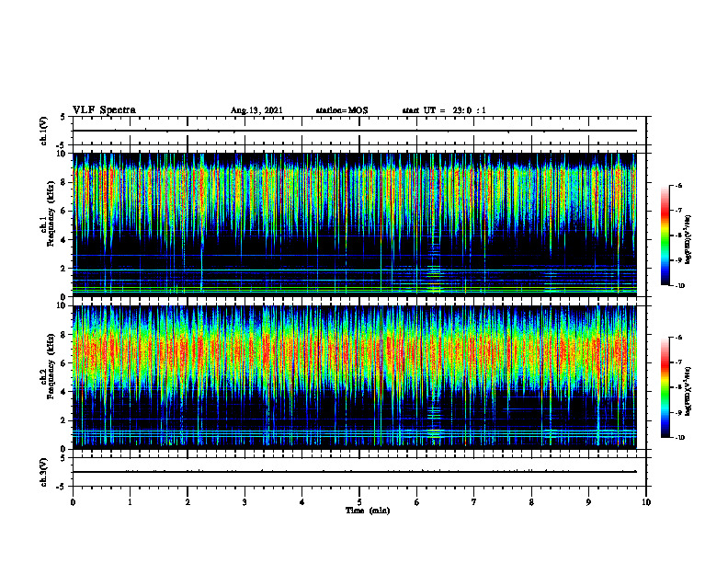The image size is (728, 563).
Task: Click time axis tick label "4"
Action: [x=302, y=502]
